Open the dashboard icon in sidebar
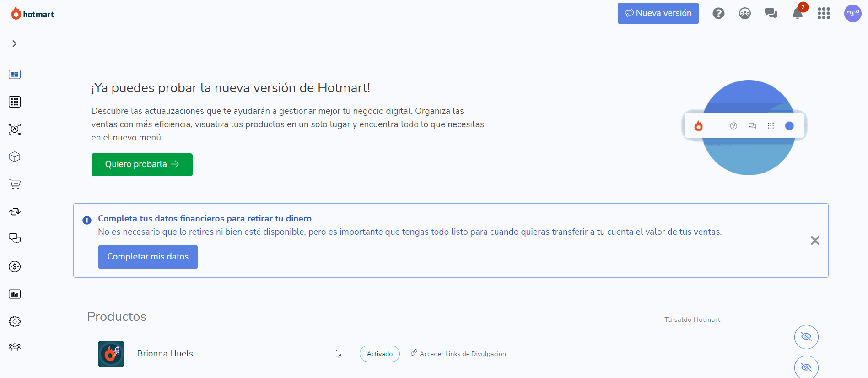The height and width of the screenshot is (378, 868). pyautogui.click(x=15, y=75)
